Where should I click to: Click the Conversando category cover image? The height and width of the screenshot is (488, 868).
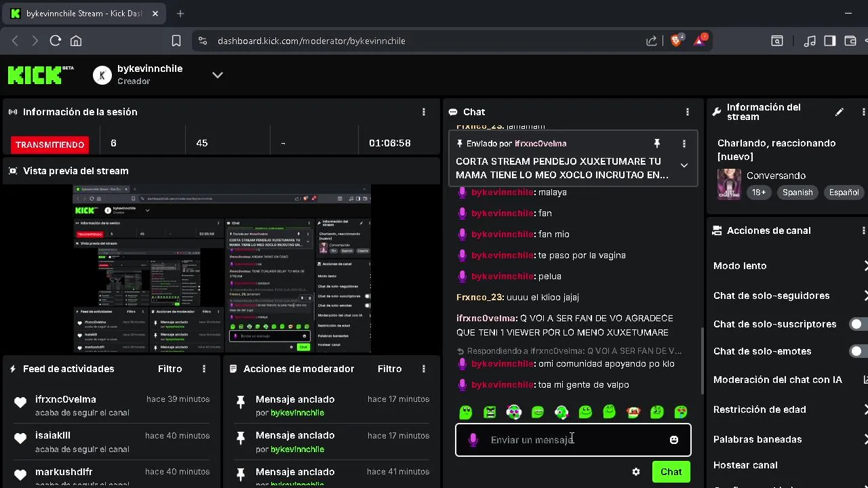point(730,184)
